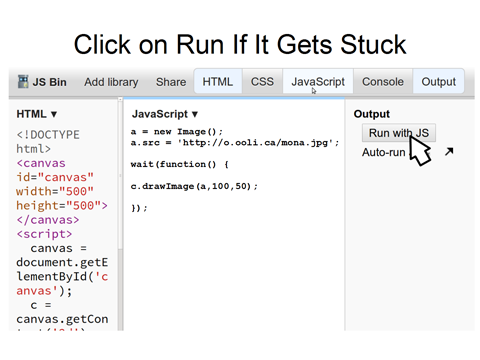Click the Run with JS button

[x=399, y=133]
